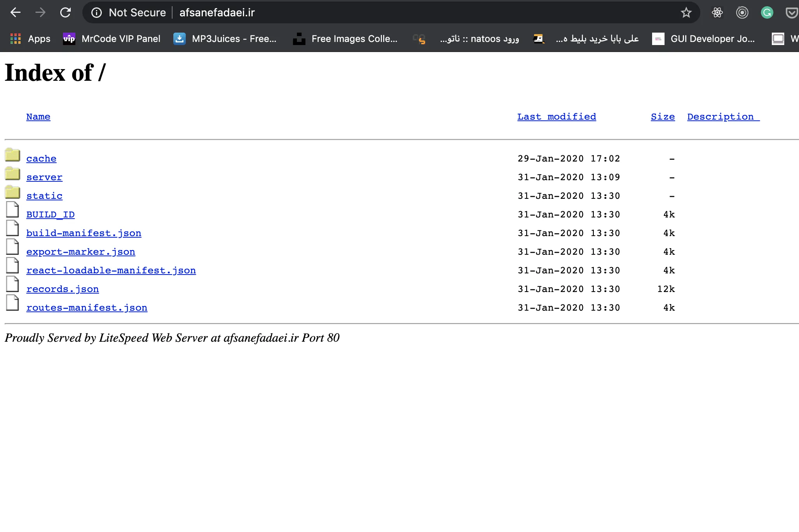Open MP3Juices bookmark

point(225,39)
